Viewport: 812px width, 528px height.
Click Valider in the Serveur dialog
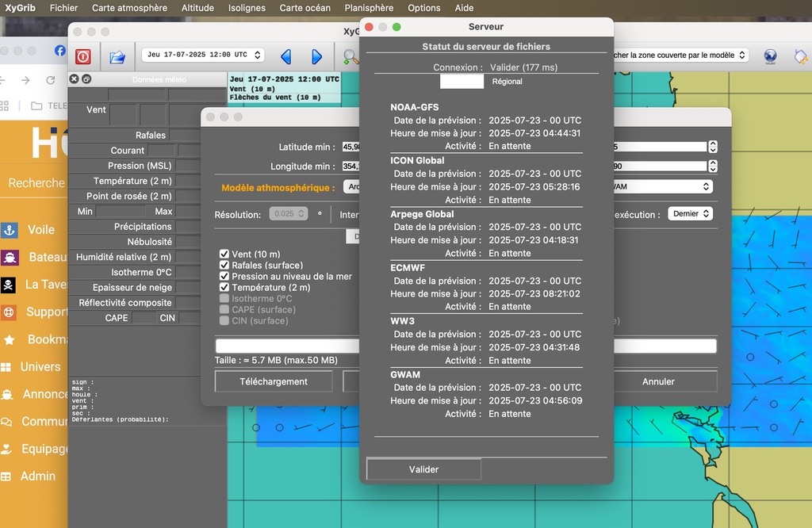pyautogui.click(x=423, y=469)
